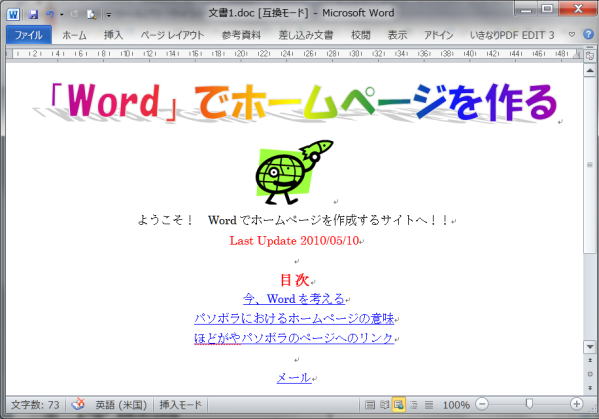Viewport: 599px width, 419px height.
Task: Switch to the 挿入 tab
Action: pyautogui.click(x=113, y=35)
